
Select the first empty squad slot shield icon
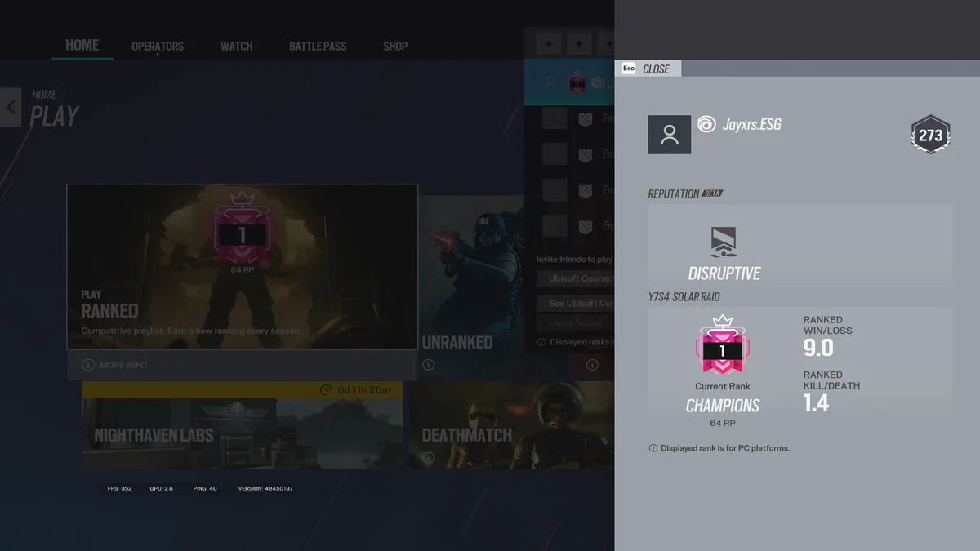584,119
